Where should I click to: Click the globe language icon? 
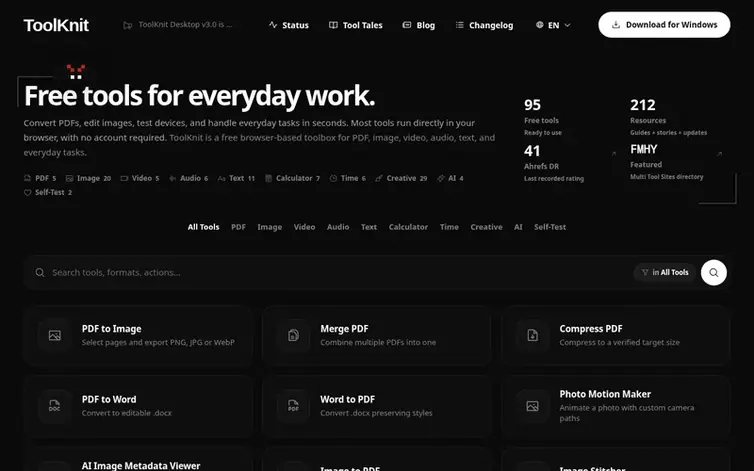(x=540, y=25)
